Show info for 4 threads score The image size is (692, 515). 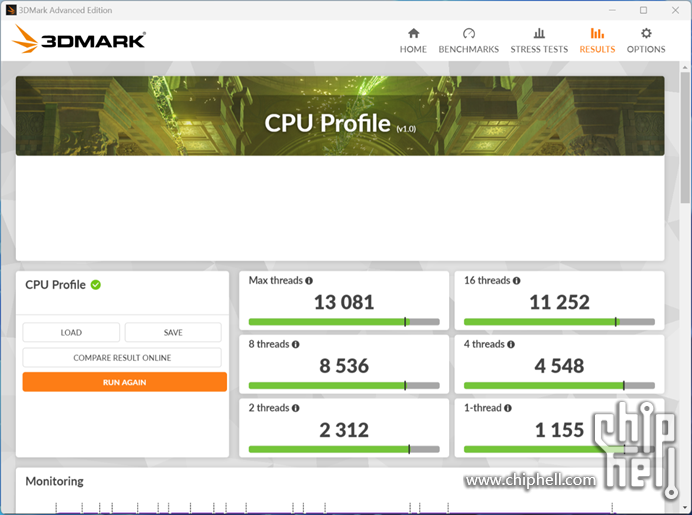click(x=511, y=344)
